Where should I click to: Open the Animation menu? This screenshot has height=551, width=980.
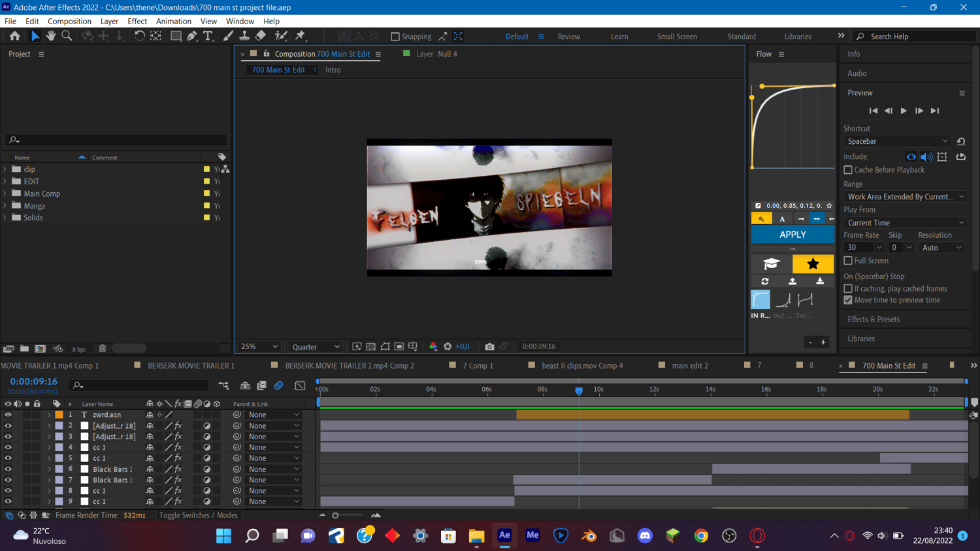(x=174, y=22)
